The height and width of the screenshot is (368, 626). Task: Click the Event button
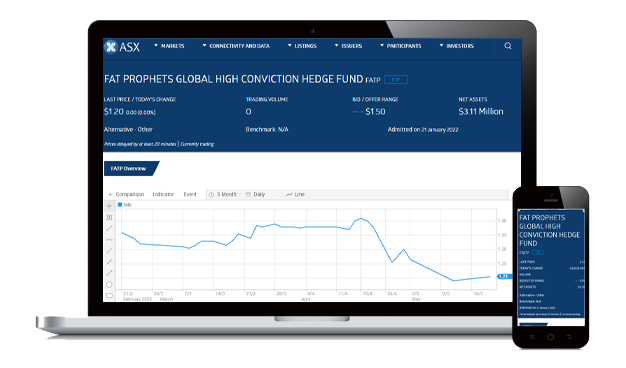point(190,194)
